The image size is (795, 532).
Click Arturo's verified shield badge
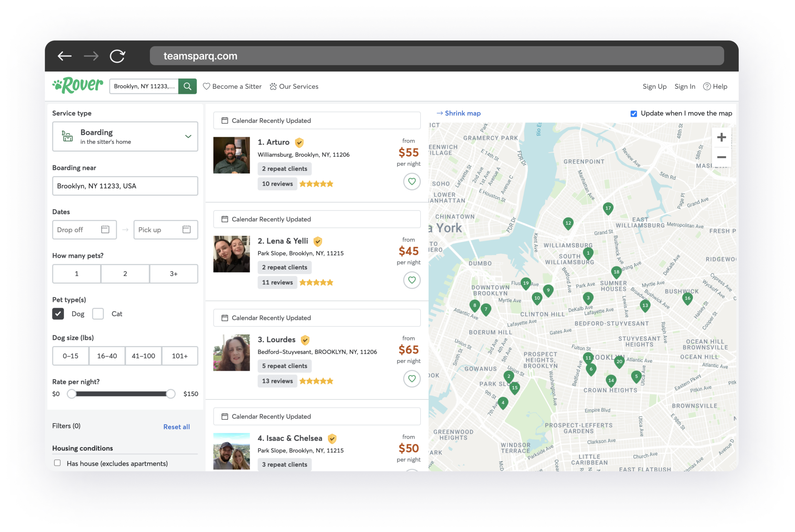(x=299, y=143)
